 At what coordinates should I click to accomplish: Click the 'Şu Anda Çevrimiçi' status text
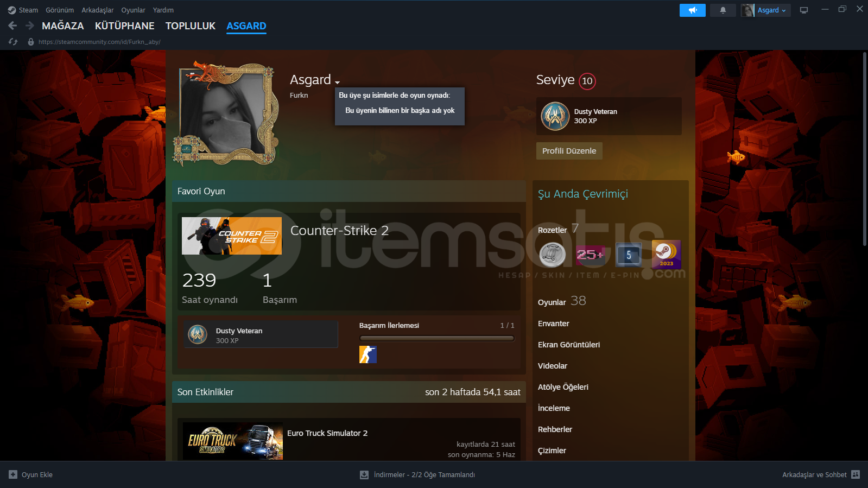point(583,194)
